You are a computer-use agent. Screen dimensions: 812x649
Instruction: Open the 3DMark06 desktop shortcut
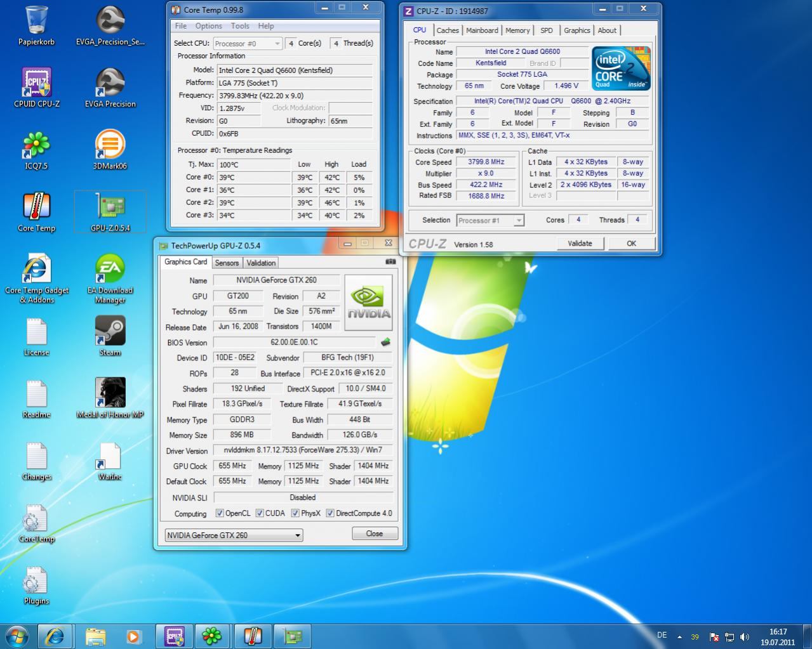pos(110,145)
